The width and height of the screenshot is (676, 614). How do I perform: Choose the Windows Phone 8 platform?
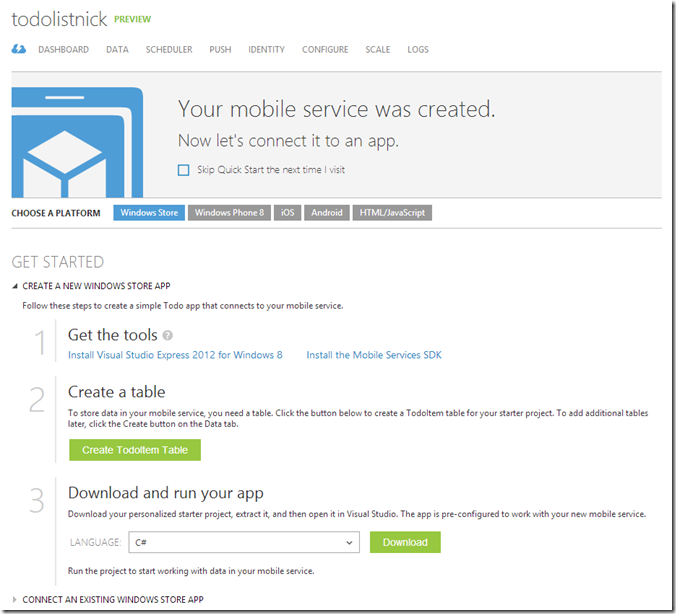click(x=229, y=213)
